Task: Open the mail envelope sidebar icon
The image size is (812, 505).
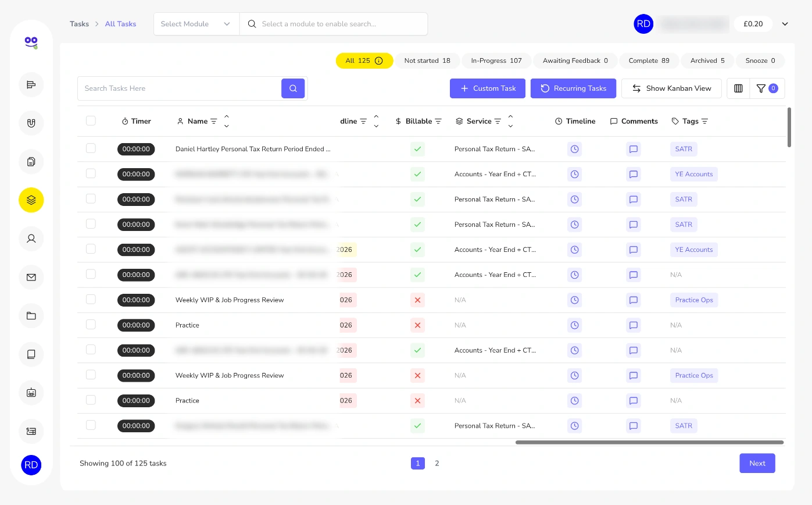Action: pos(31,277)
